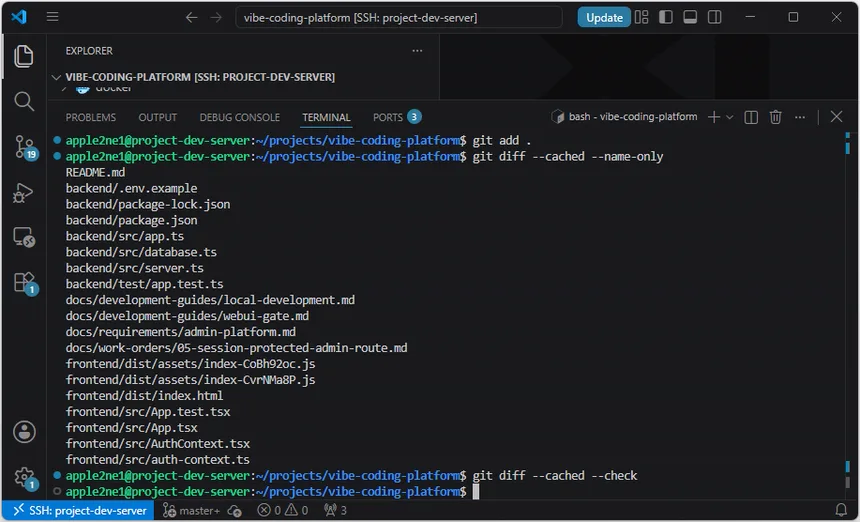Click frontend/src/App.tsx path

click(x=132, y=428)
